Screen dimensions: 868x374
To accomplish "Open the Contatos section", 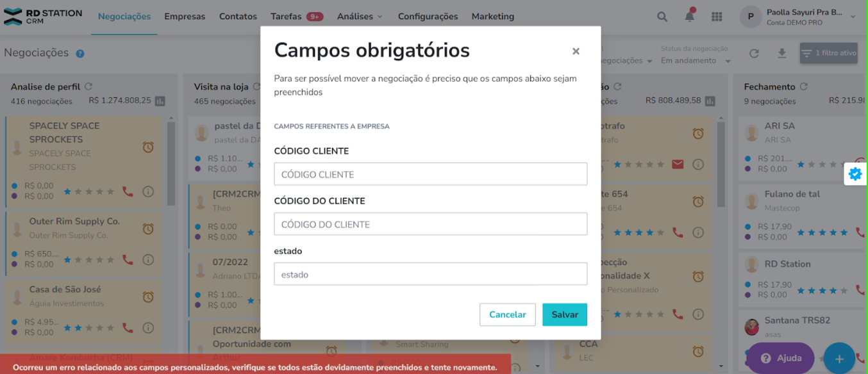I will coord(238,17).
